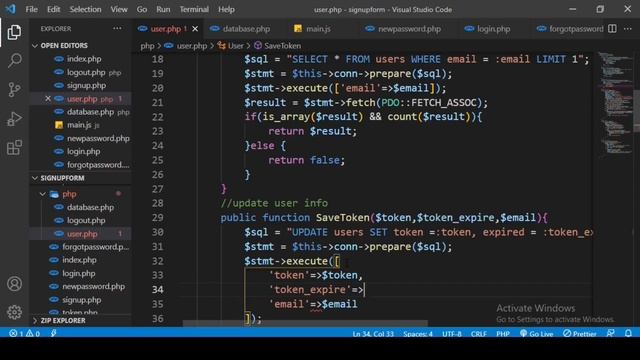The image size is (640, 360).
Task: Click the Ln 34, Col 33 status item
Action: [373, 333]
